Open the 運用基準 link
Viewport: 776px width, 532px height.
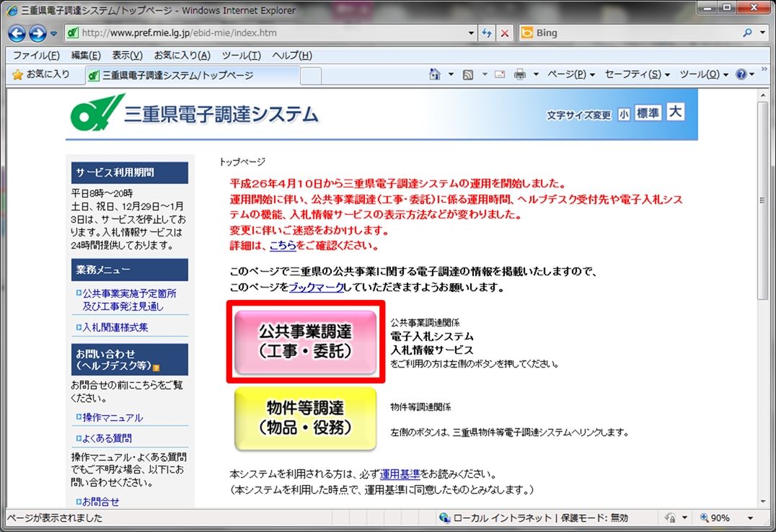[400, 474]
